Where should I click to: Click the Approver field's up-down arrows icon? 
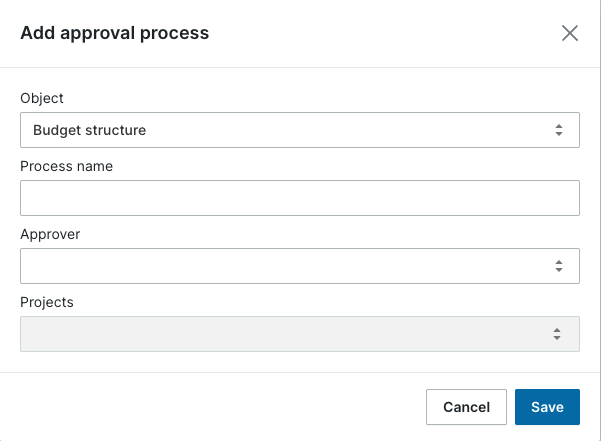(559, 266)
